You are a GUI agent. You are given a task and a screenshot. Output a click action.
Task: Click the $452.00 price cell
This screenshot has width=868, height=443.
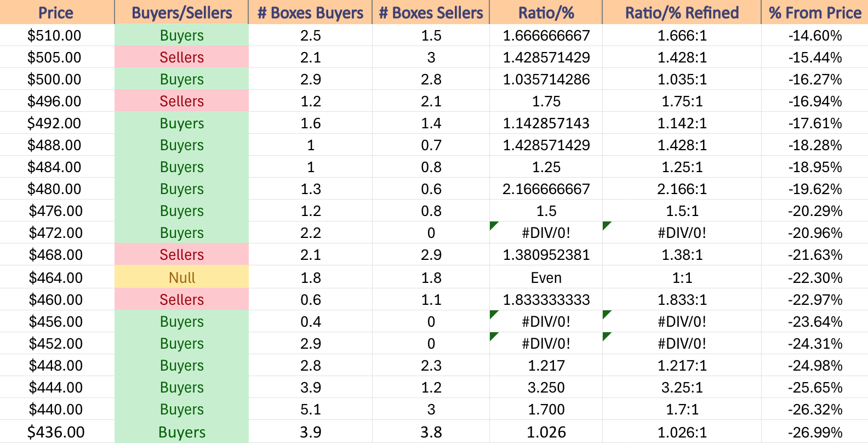[x=57, y=343]
